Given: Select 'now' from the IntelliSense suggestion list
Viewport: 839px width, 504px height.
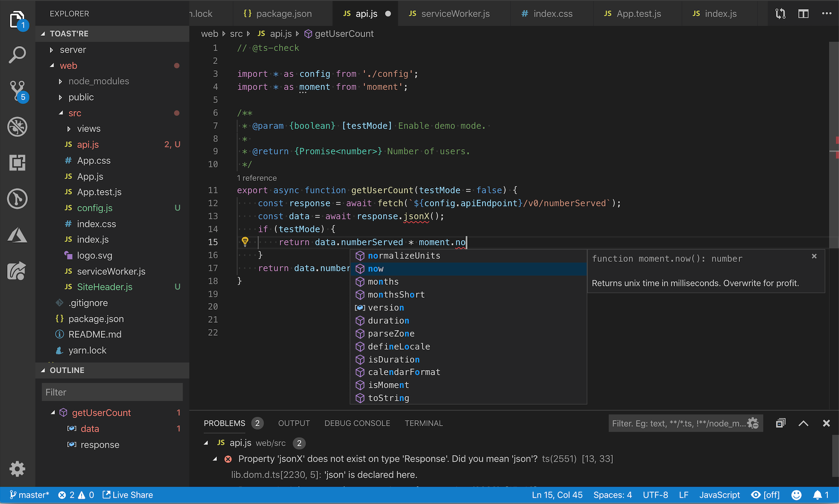Looking at the screenshot, I should pos(375,269).
